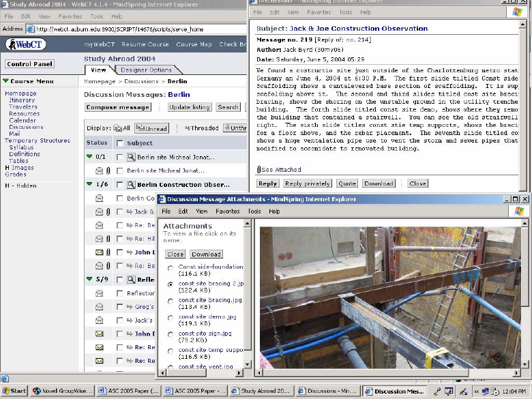Tick checkbox on Berlin Construction Obser thread
The height and width of the screenshot is (399, 532).
click(119, 185)
